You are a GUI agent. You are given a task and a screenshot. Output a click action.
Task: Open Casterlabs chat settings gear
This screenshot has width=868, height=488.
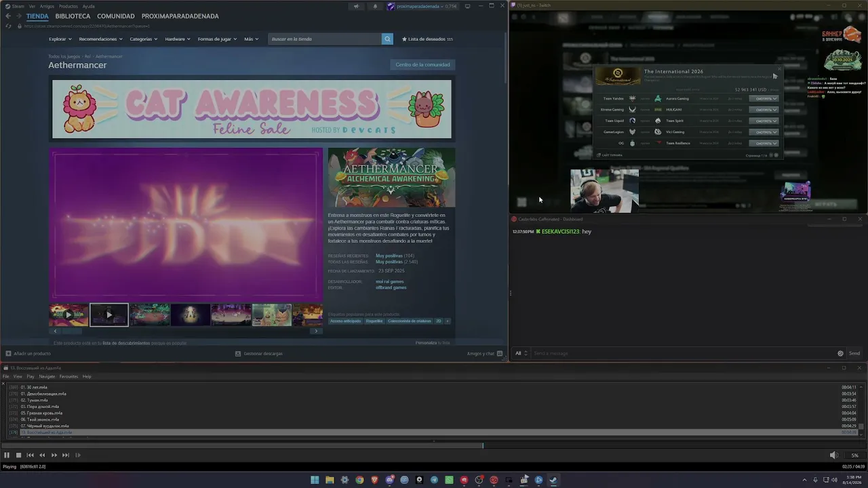tap(841, 353)
